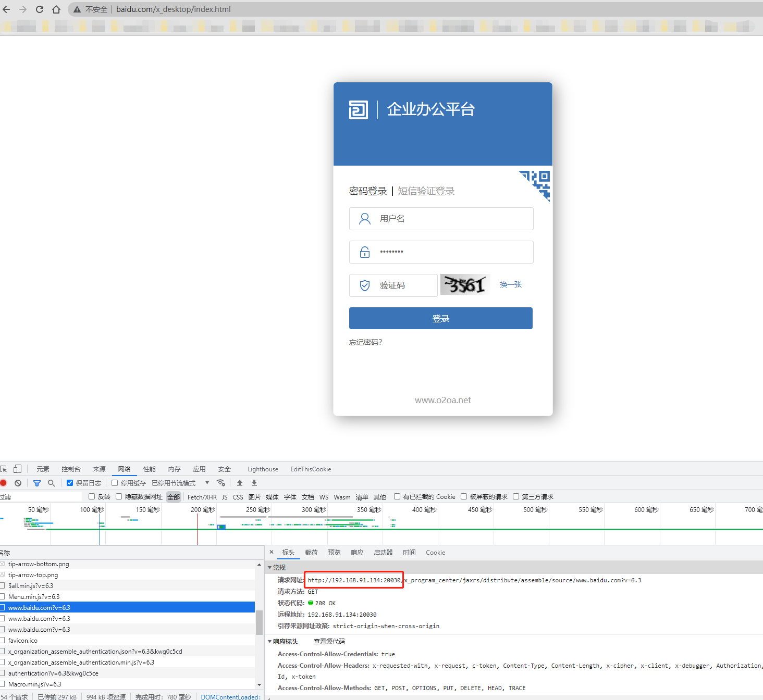Open network conditions wifi-gear icon
The height and width of the screenshot is (700, 763).
pos(221,483)
